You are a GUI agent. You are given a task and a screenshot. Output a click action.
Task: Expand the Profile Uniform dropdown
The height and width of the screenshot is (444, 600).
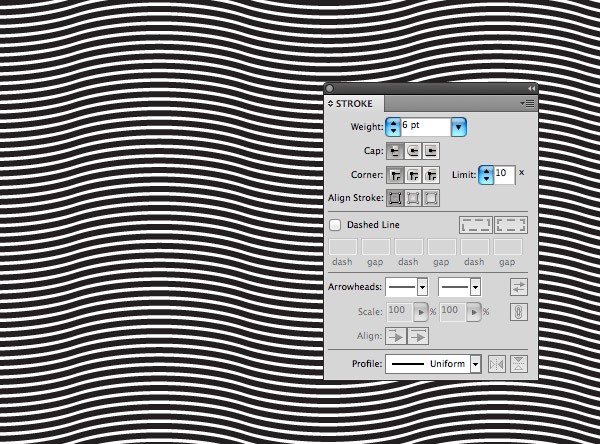click(476, 364)
